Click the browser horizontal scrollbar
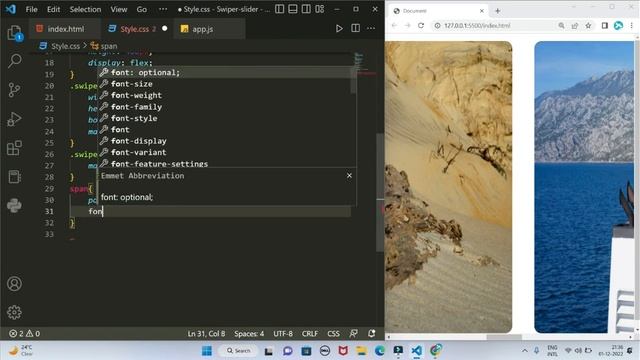 pos(504,337)
